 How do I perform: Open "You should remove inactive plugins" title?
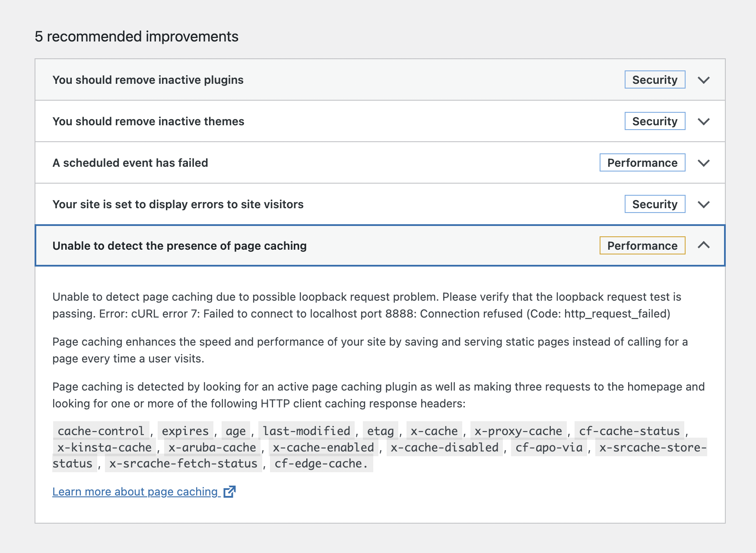148,80
